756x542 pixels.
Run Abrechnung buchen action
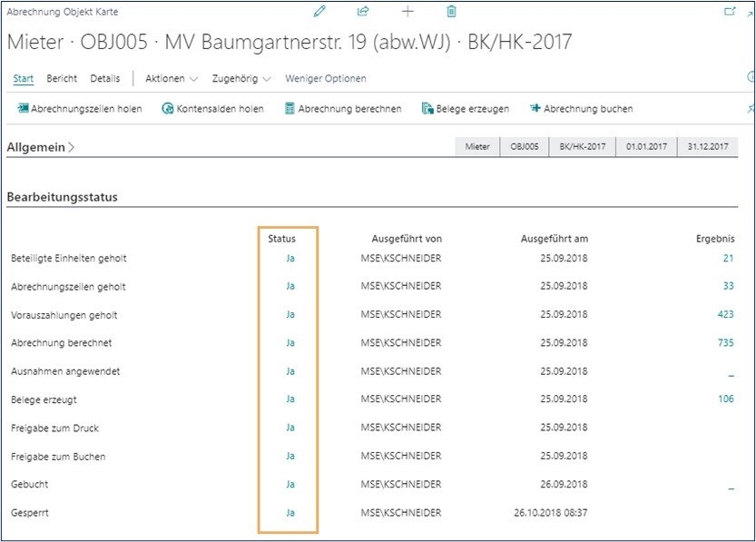[581, 109]
